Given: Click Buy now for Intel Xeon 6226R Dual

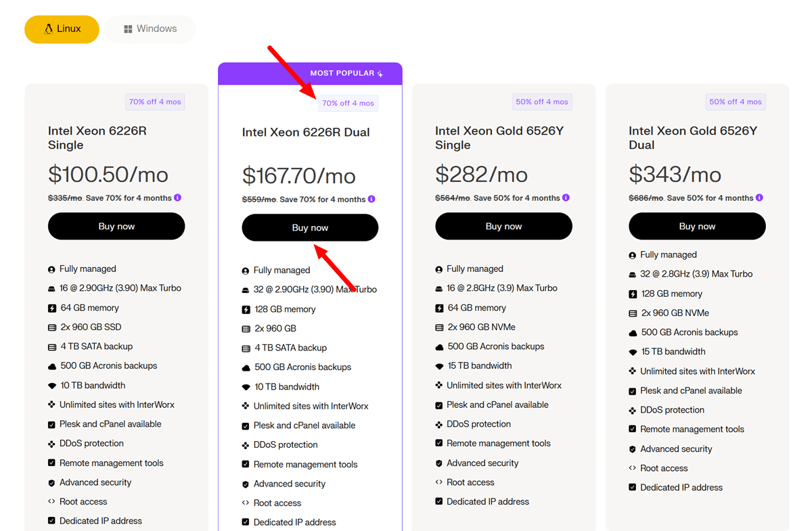Looking at the screenshot, I should pyautogui.click(x=310, y=227).
